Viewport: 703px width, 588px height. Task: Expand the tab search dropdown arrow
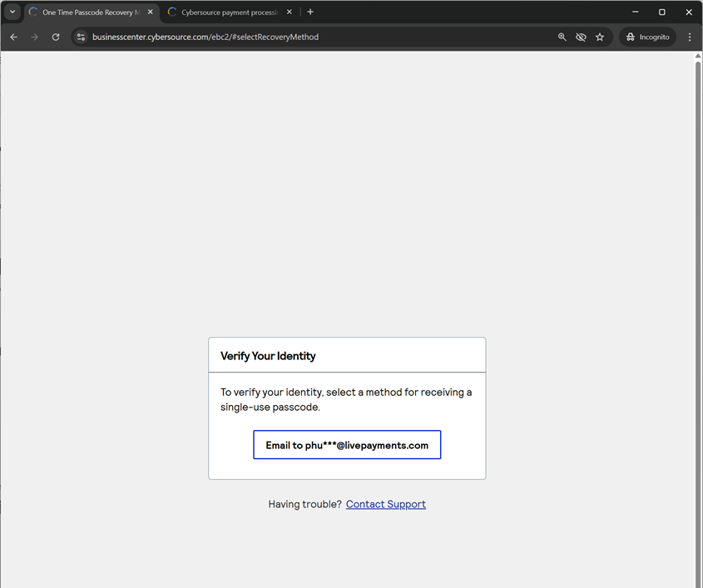pyautogui.click(x=12, y=12)
